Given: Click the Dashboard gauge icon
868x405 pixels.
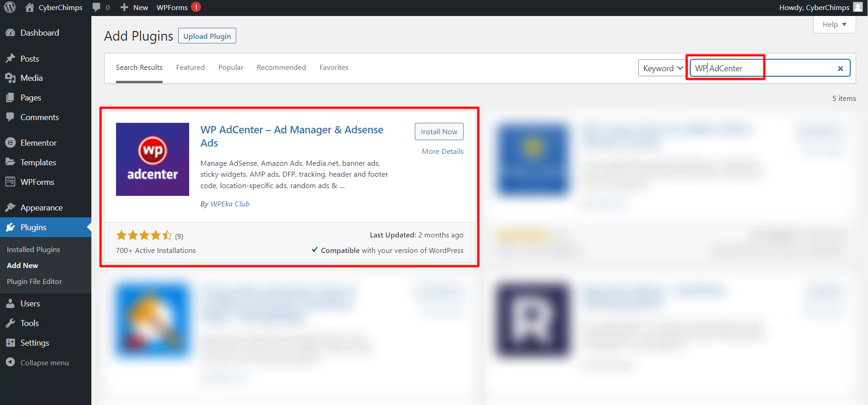Looking at the screenshot, I should 10,33.
